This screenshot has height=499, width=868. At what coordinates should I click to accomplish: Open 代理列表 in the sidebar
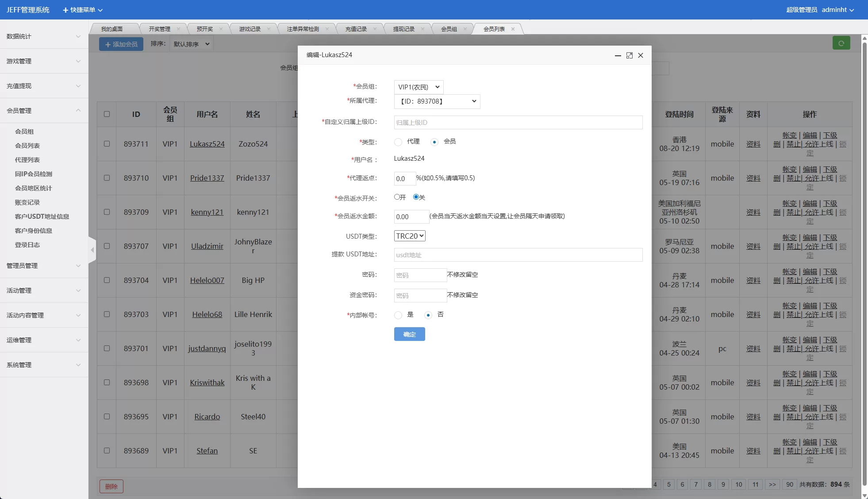(x=27, y=160)
